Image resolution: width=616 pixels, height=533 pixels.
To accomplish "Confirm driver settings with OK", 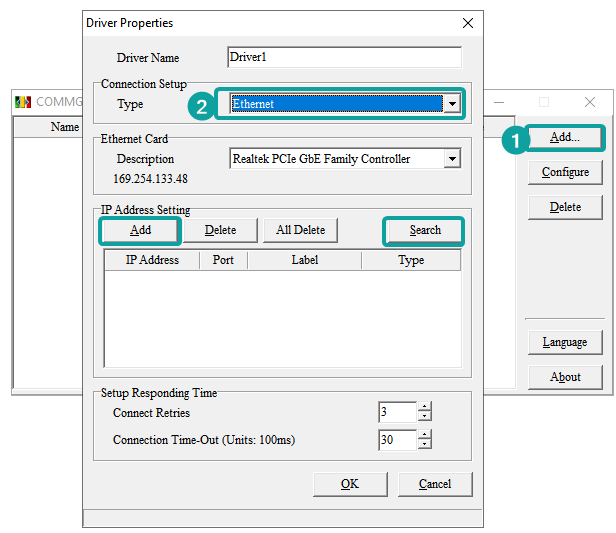I will tap(349, 484).
